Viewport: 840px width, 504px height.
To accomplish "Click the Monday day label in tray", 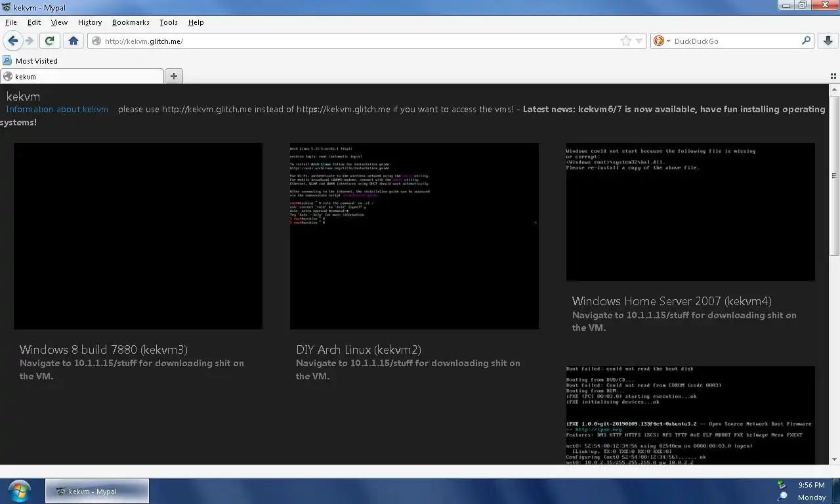I will [811, 497].
